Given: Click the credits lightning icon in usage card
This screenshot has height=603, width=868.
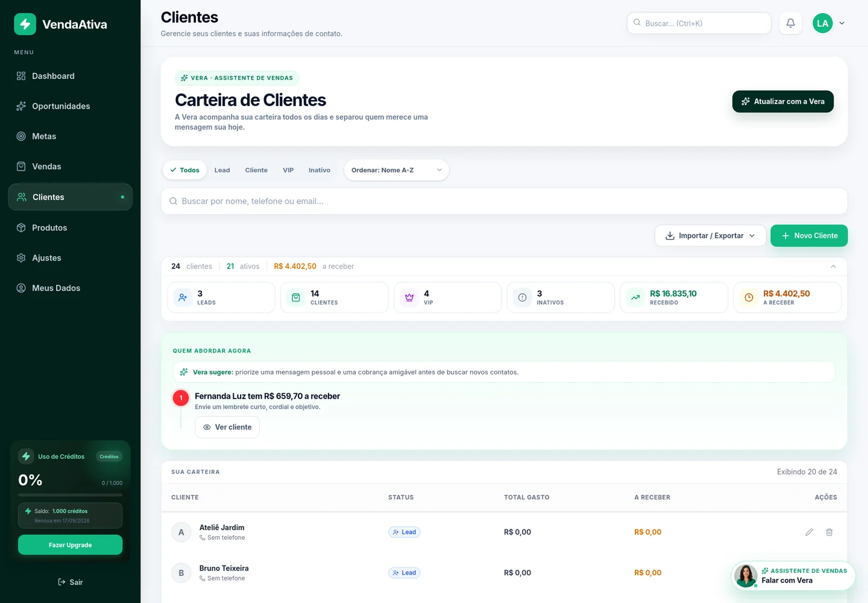Looking at the screenshot, I should tap(26, 456).
